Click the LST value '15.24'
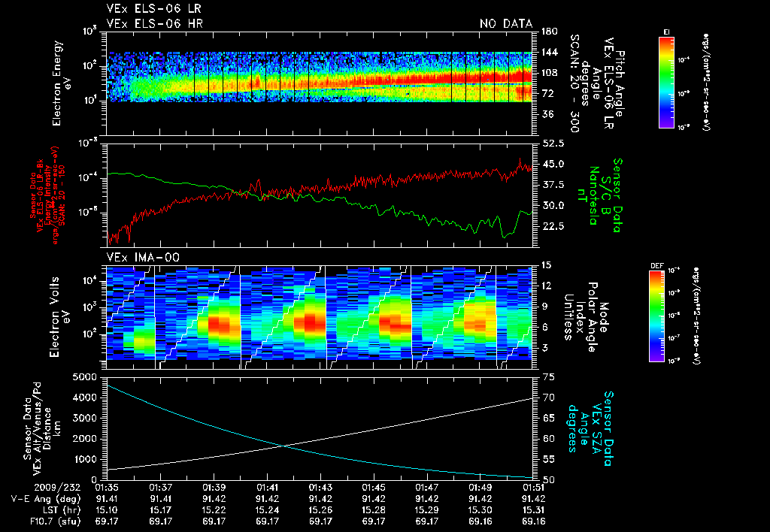This screenshot has height=532, width=770. (267, 510)
